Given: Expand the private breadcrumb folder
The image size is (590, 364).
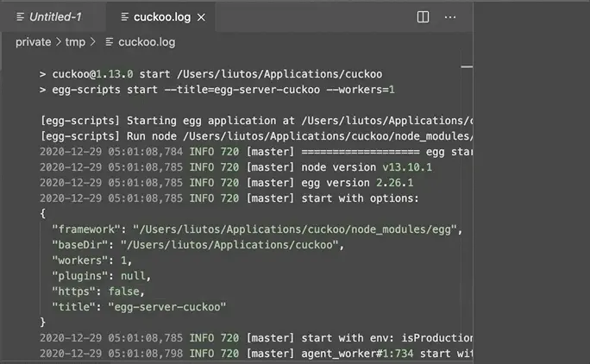Looking at the screenshot, I should point(33,41).
